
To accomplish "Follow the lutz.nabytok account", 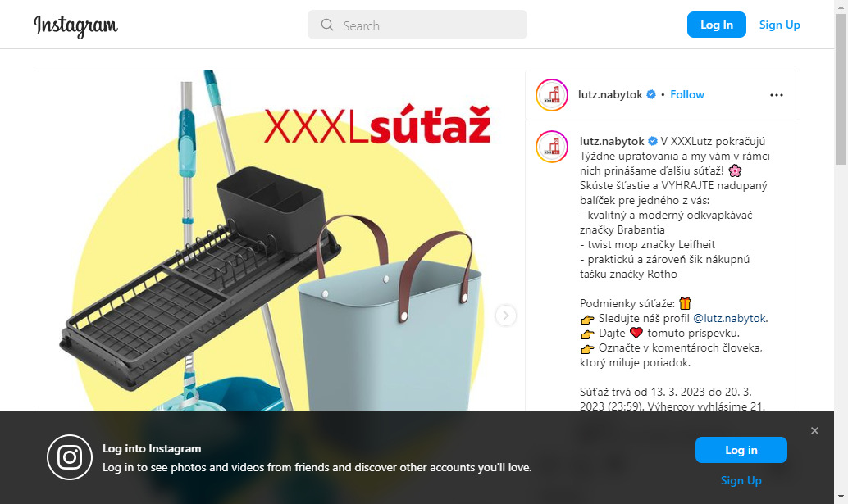I will (686, 94).
